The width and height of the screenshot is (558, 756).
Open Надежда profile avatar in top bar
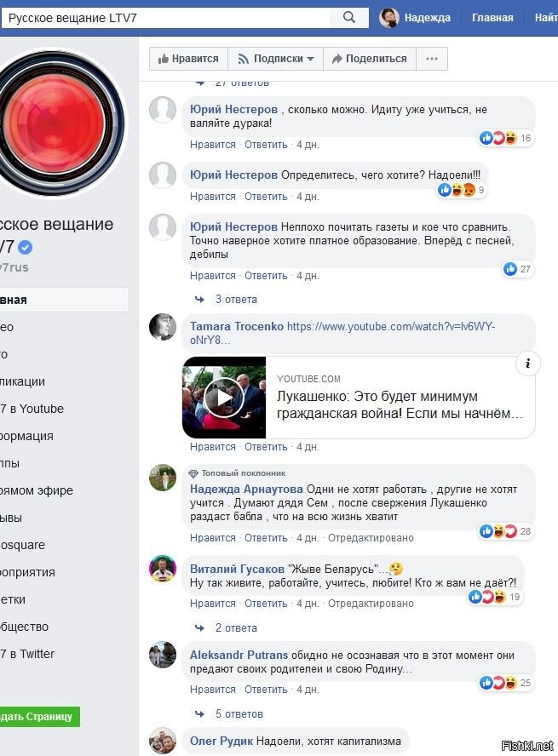[x=389, y=18]
